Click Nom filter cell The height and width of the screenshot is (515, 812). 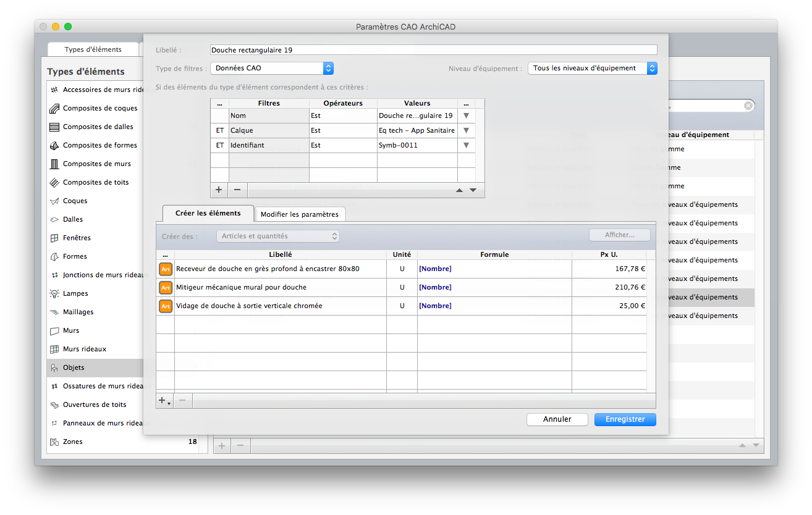pyautogui.click(x=269, y=115)
